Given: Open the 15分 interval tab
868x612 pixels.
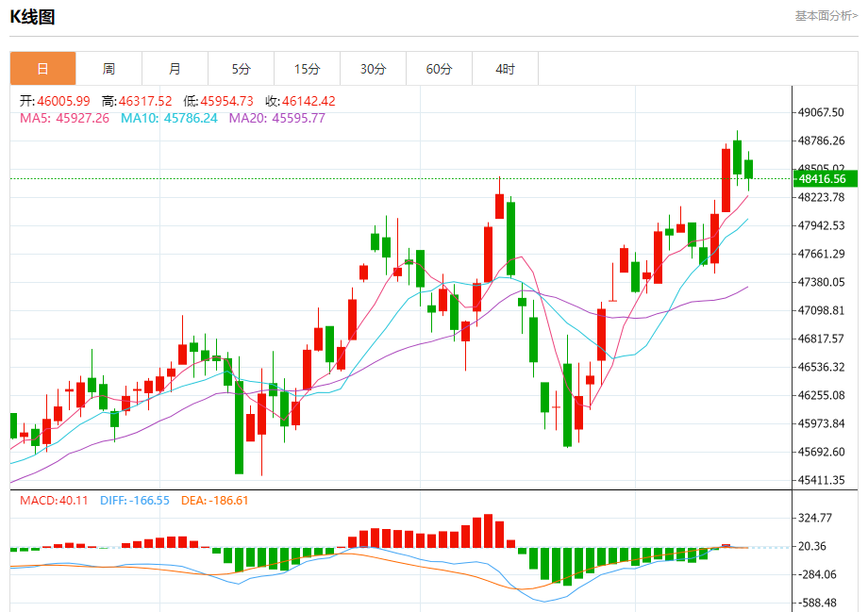Looking at the screenshot, I should 308,69.
